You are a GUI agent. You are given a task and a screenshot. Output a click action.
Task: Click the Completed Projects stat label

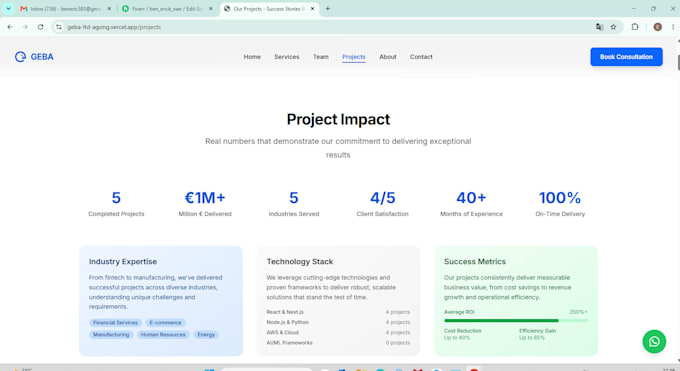(x=116, y=214)
